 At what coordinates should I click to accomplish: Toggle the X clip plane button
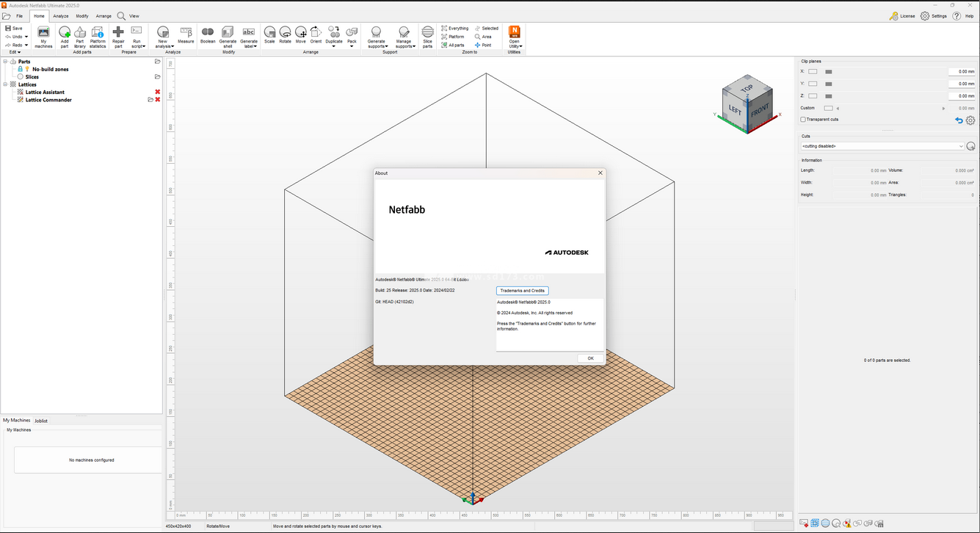(x=813, y=72)
